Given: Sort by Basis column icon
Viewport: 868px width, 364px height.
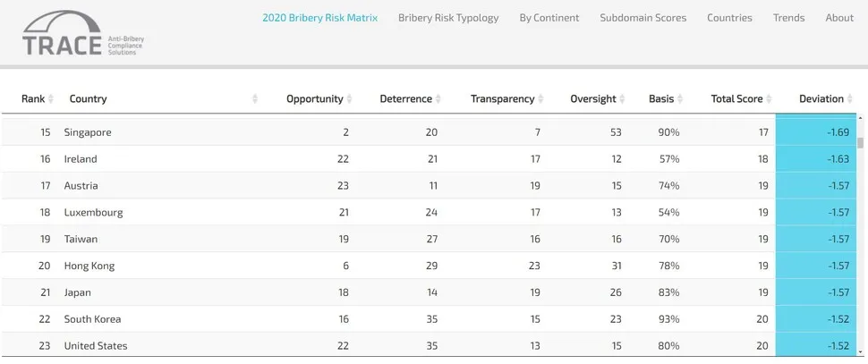Looking at the screenshot, I should (681, 99).
